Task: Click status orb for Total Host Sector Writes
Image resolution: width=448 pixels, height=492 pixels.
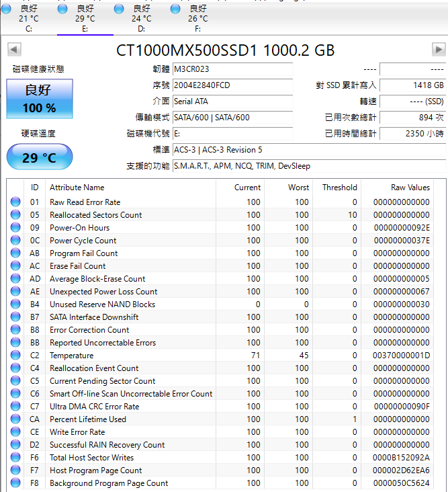Action: [x=15, y=457]
